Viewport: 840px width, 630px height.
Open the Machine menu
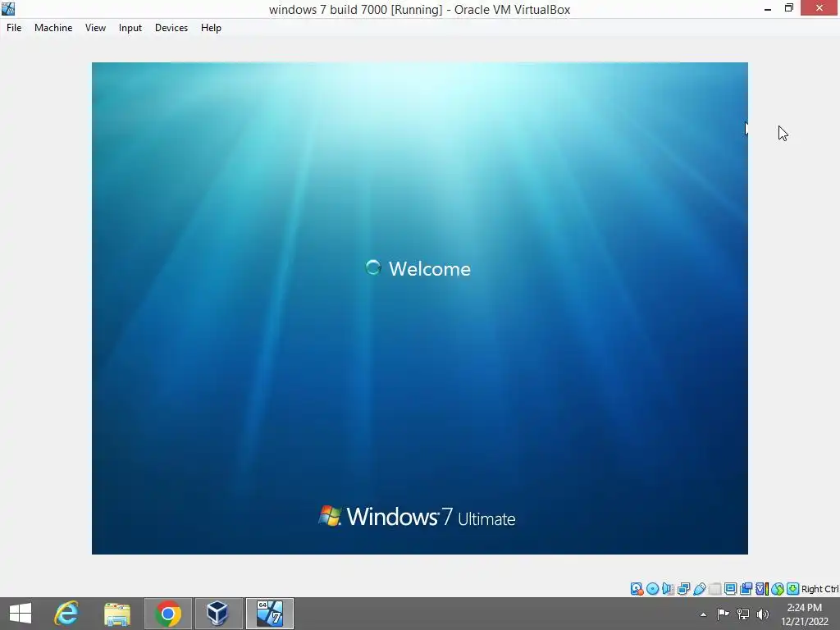point(53,28)
